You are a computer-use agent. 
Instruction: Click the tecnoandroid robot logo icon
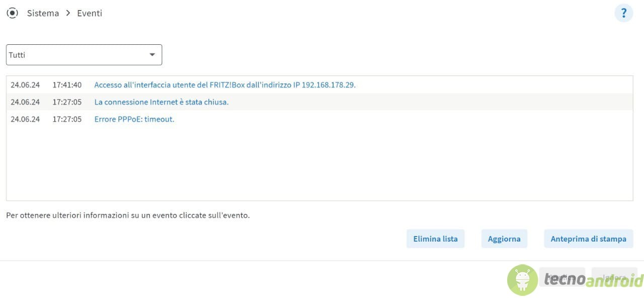click(x=522, y=279)
